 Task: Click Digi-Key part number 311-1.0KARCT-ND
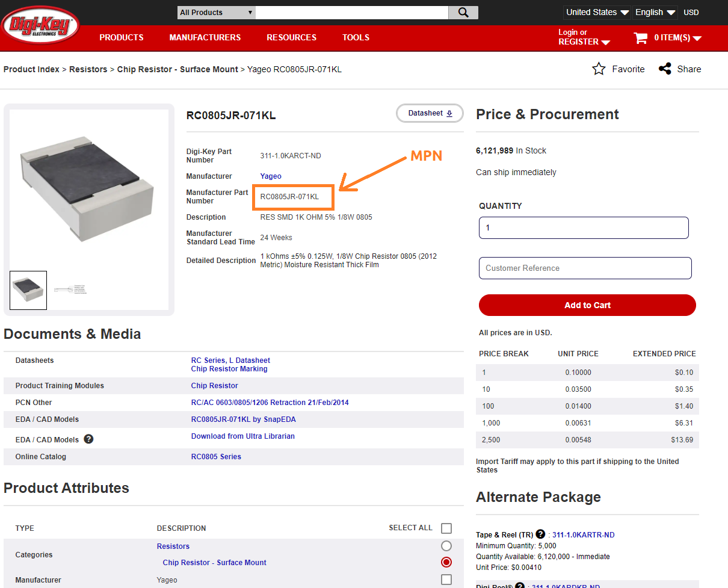tap(291, 156)
